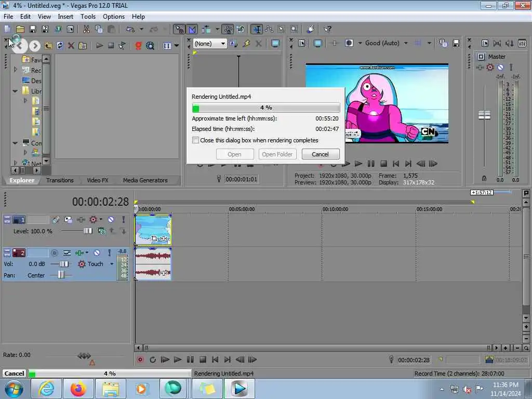
Task: Click the timeline Record button
Action: tap(140, 360)
